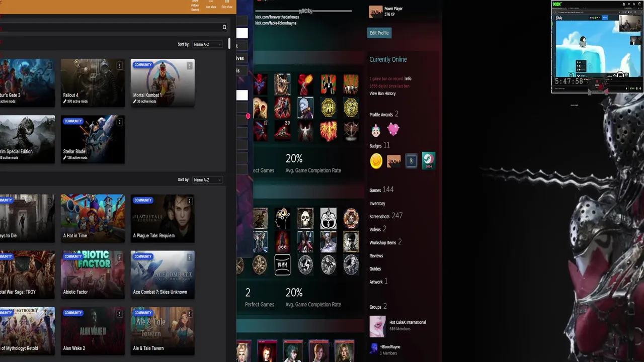Click the Edit Profile button
The width and height of the screenshot is (644, 362).
pos(379,33)
